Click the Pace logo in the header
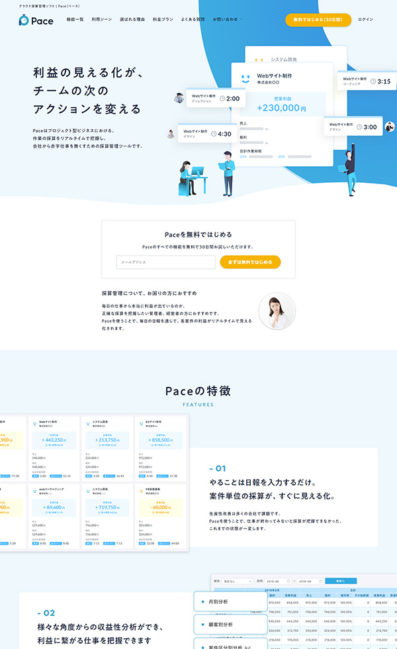The width and height of the screenshot is (397, 649). coord(36,20)
